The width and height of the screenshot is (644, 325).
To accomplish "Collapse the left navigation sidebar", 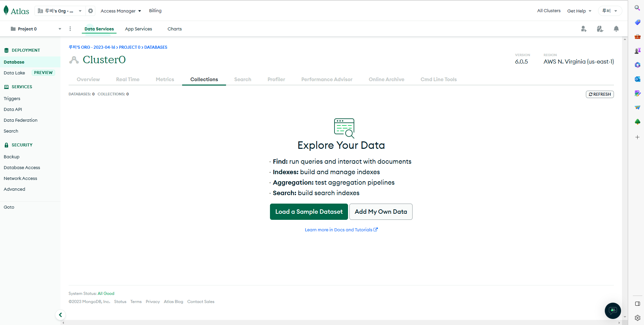I will pyautogui.click(x=60, y=315).
